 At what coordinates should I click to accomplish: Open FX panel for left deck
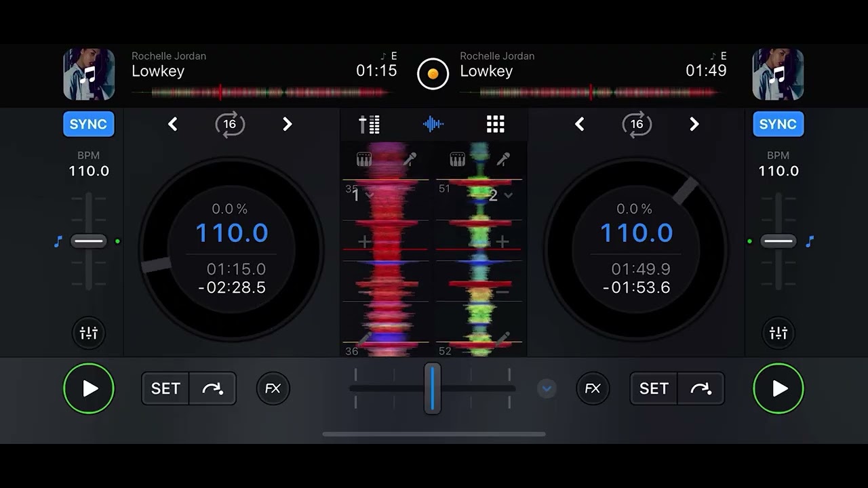click(x=273, y=388)
